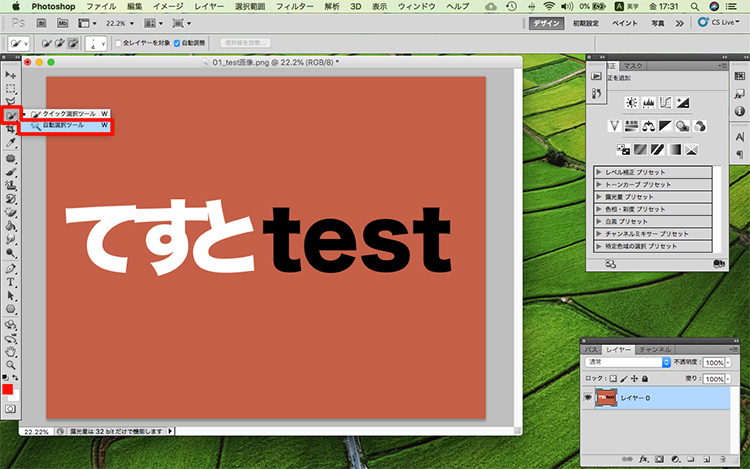Click the 塗り fill percentage field
750x469 pixels.
point(714,379)
